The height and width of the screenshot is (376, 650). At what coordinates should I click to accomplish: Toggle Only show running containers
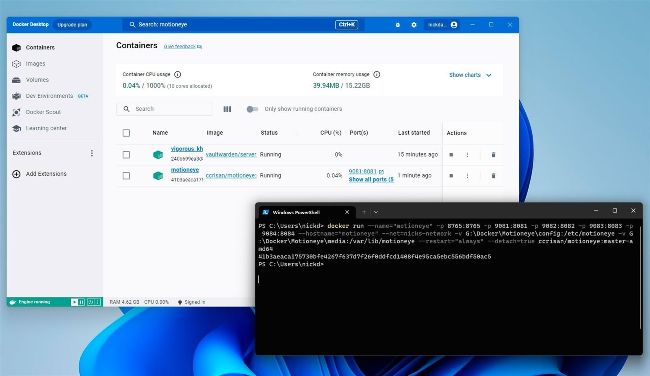tap(252, 109)
